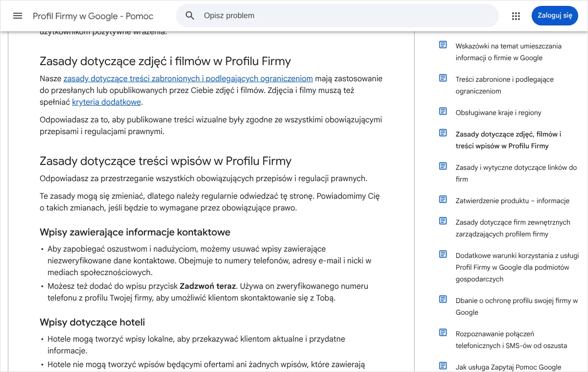
Task: Open Wskazówki na temat umieszczania informacji article
Action: (509, 52)
